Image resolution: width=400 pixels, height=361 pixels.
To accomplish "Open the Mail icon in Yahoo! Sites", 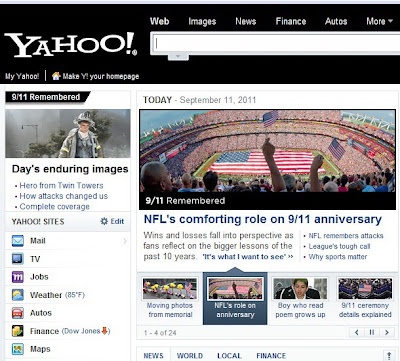I will [18, 241].
